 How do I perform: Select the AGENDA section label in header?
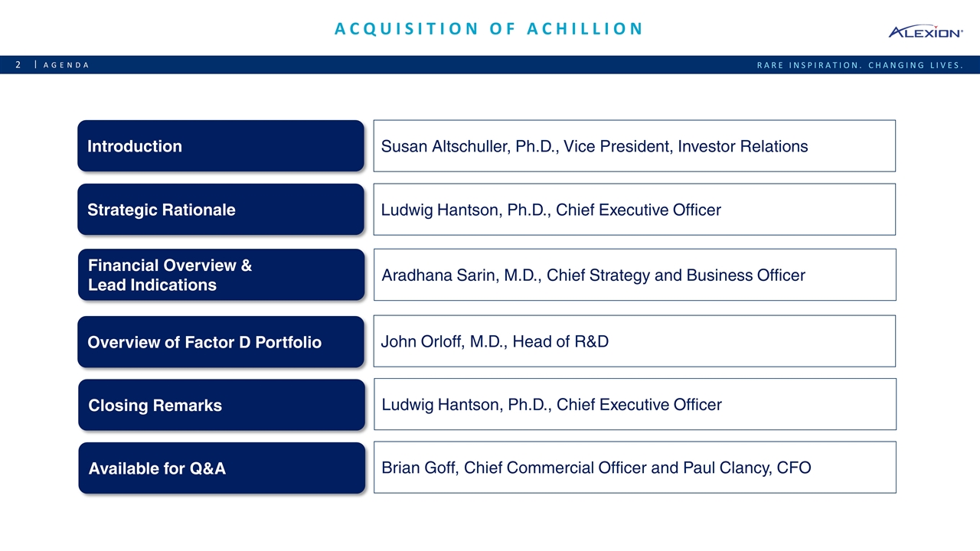[66, 65]
